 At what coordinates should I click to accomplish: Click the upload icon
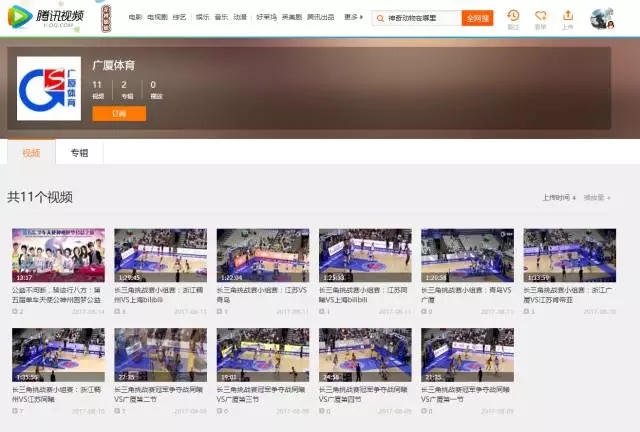[568, 16]
